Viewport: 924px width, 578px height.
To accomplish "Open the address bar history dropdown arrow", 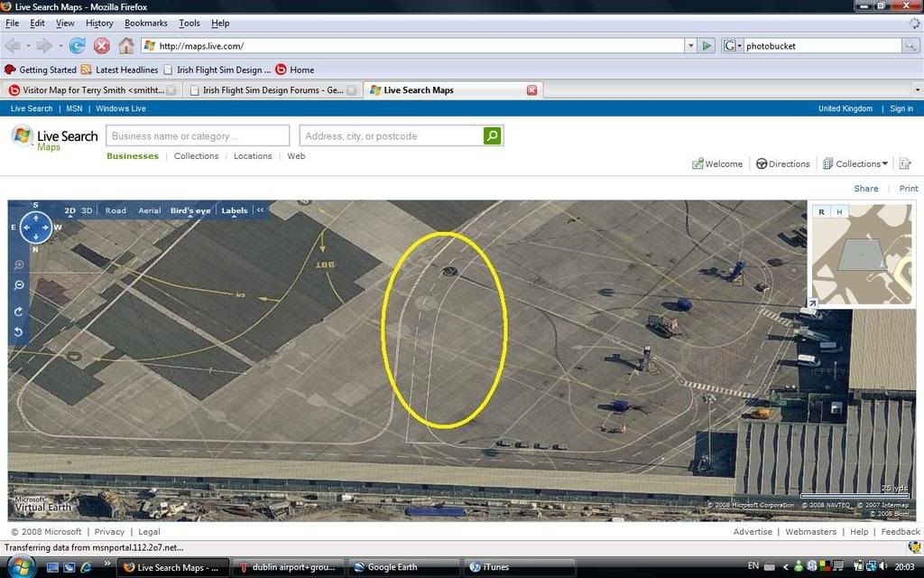I will [690, 45].
